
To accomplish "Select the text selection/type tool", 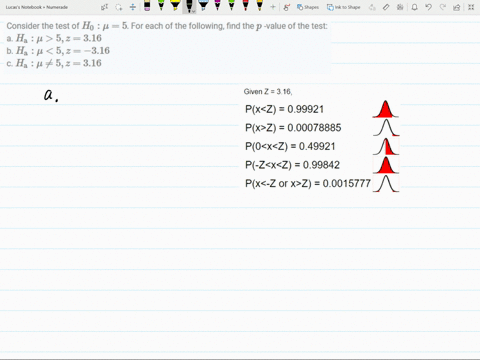I will pyautogui.click(x=104, y=7).
